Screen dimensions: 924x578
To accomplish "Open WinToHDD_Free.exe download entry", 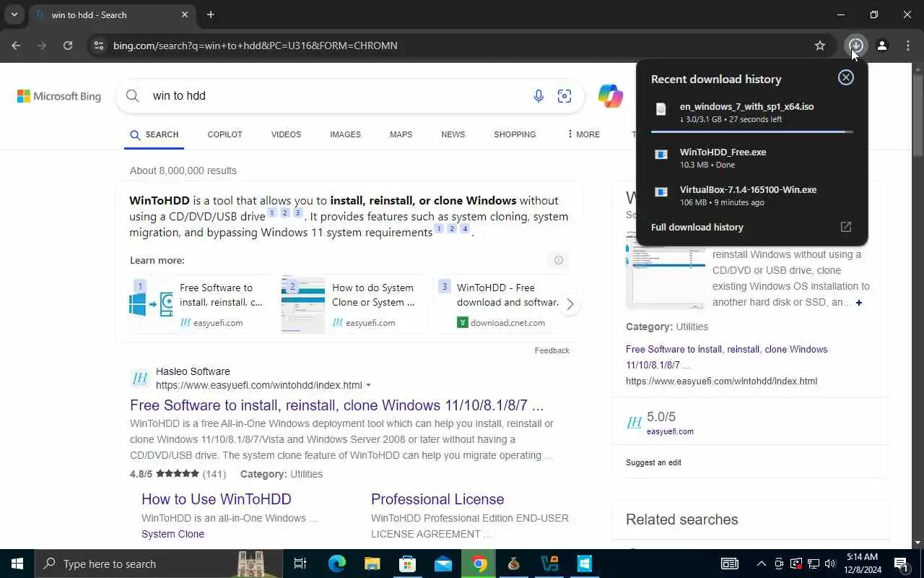I will (751, 158).
